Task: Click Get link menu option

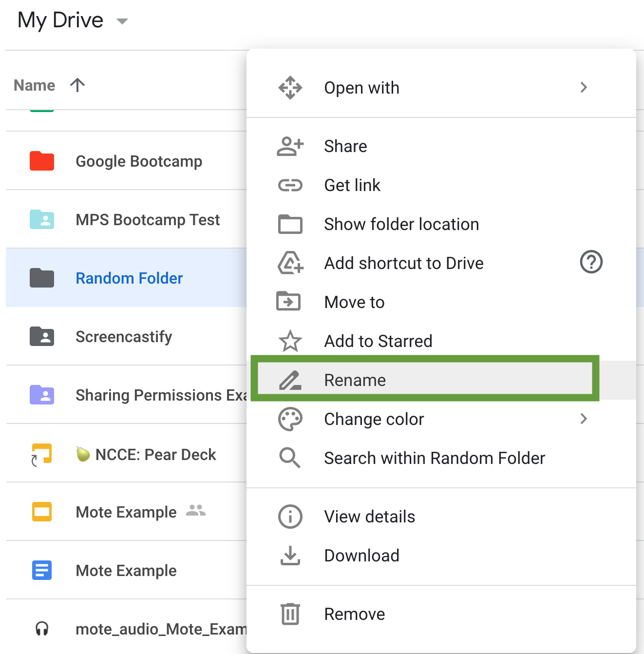Action: point(352,185)
